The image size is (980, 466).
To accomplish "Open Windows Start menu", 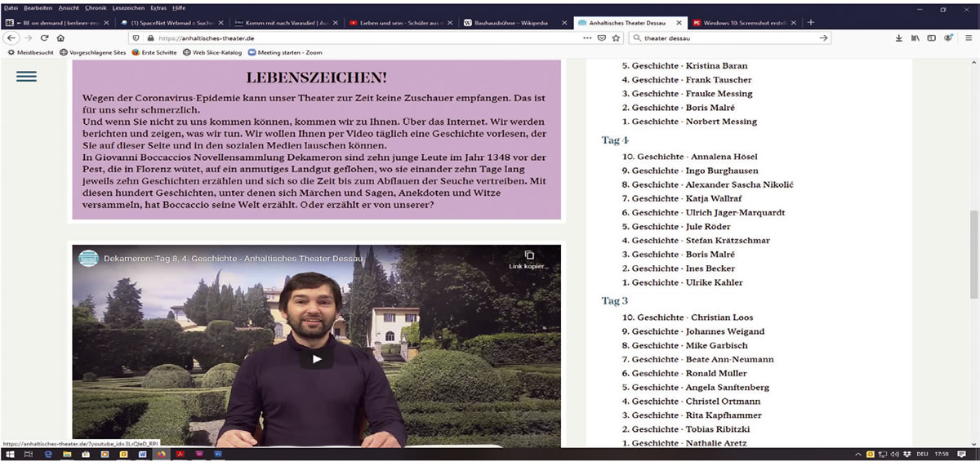I will point(8,454).
